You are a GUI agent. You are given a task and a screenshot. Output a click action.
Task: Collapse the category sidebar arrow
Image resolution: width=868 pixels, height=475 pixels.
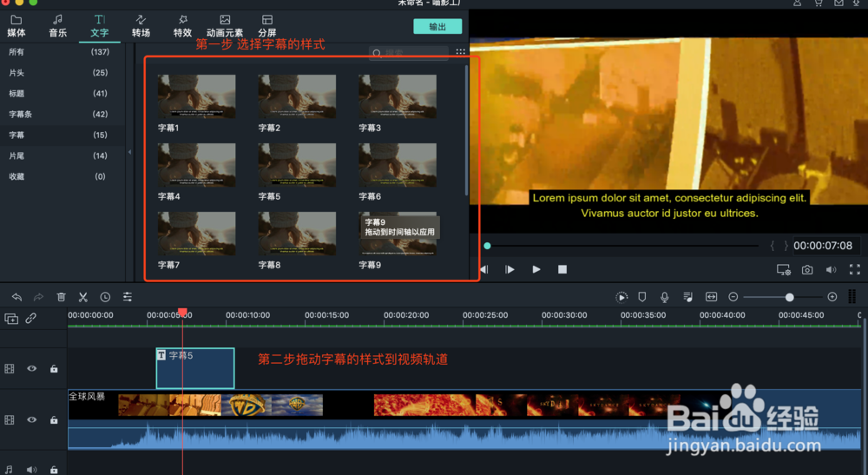tap(129, 152)
